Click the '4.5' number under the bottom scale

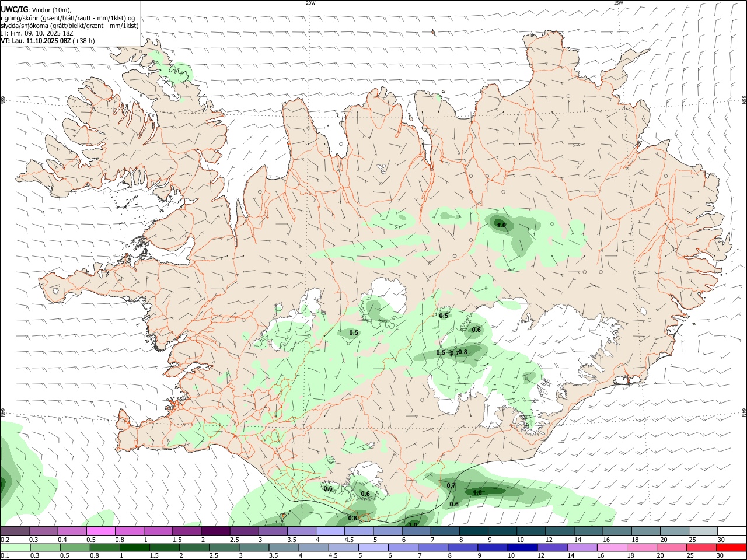pyautogui.click(x=333, y=556)
